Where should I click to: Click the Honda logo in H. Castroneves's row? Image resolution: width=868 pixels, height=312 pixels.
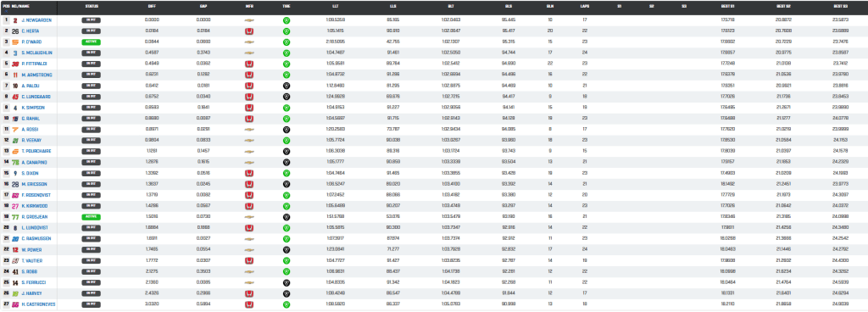click(250, 304)
